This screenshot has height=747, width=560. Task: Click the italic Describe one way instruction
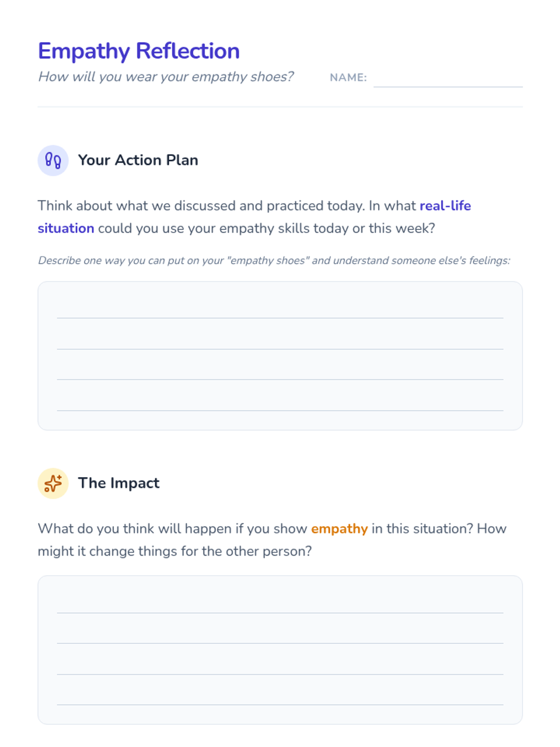click(x=274, y=261)
